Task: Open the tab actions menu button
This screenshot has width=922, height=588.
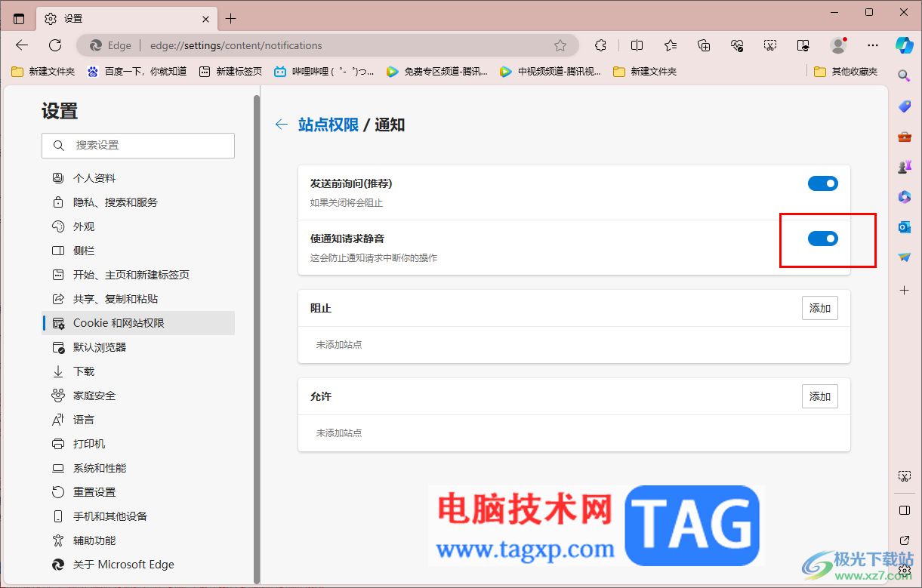Action: (x=19, y=19)
